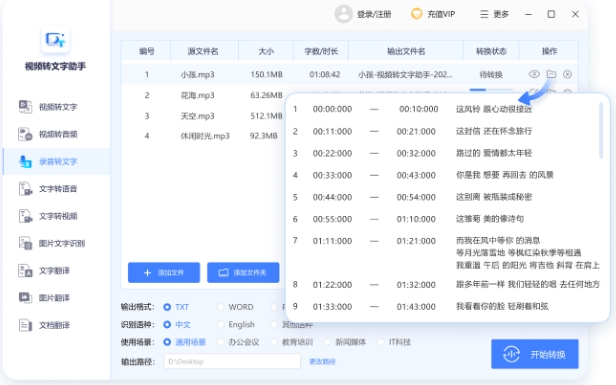Click the 视频转文字助手 app logo
Viewport: 616px width, 385px height.
[x=55, y=39]
